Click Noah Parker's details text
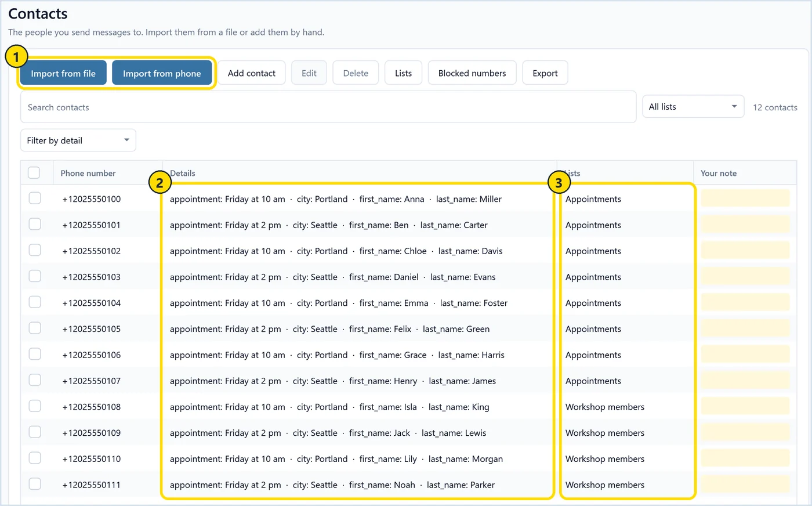The height and width of the screenshot is (506, 812). click(332, 485)
